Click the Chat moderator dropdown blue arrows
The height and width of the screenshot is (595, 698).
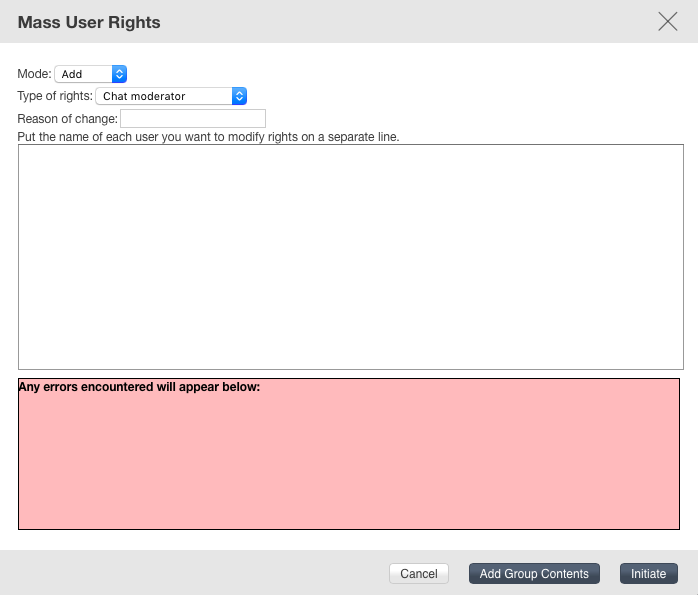tap(239, 96)
